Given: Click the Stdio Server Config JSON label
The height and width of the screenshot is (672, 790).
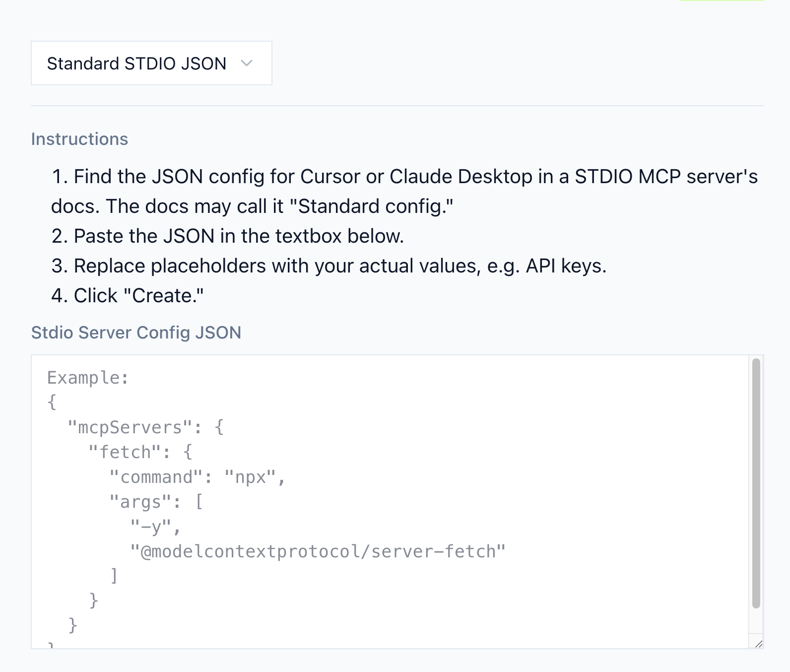Looking at the screenshot, I should click(x=136, y=333).
